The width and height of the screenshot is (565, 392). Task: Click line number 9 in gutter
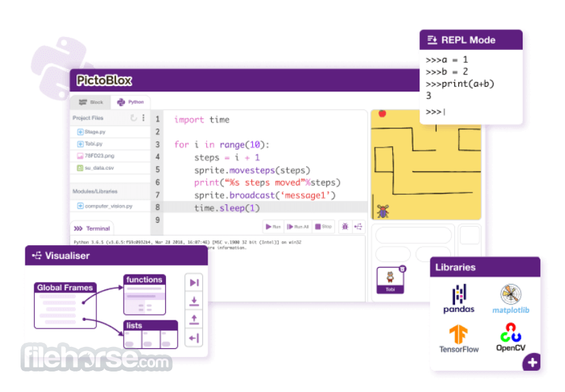coord(157,220)
